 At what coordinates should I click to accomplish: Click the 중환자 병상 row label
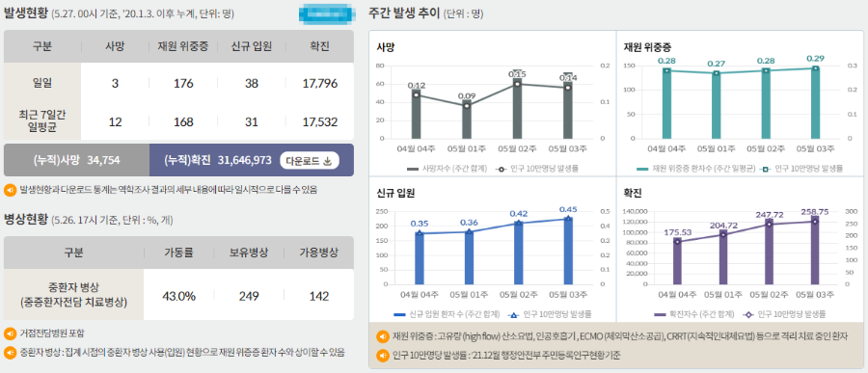pyautogui.click(x=73, y=295)
